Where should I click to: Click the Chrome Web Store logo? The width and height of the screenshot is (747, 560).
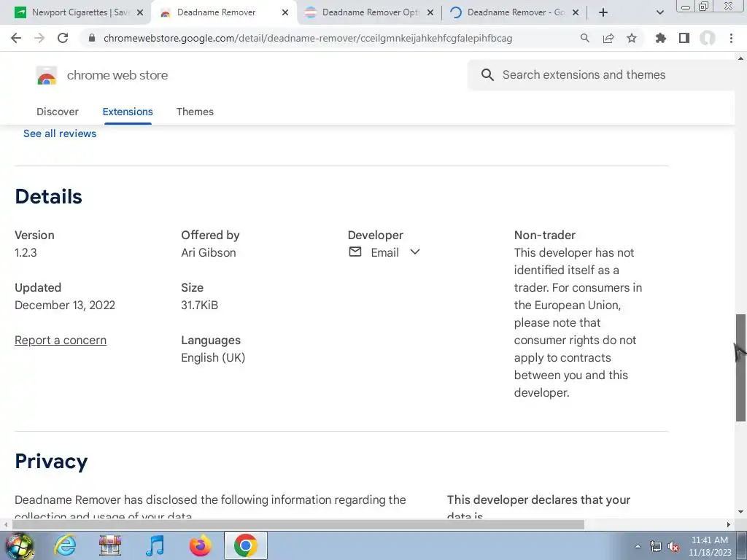[47, 75]
